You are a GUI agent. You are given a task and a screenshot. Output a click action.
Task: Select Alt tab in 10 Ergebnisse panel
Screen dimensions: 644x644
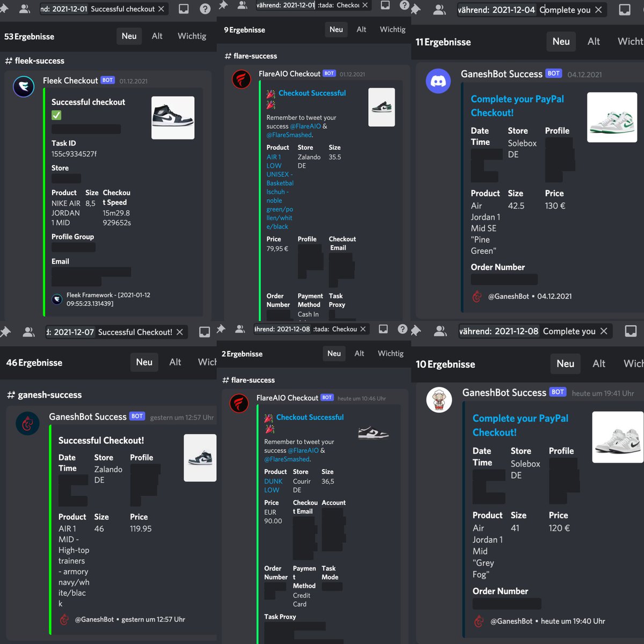(599, 364)
